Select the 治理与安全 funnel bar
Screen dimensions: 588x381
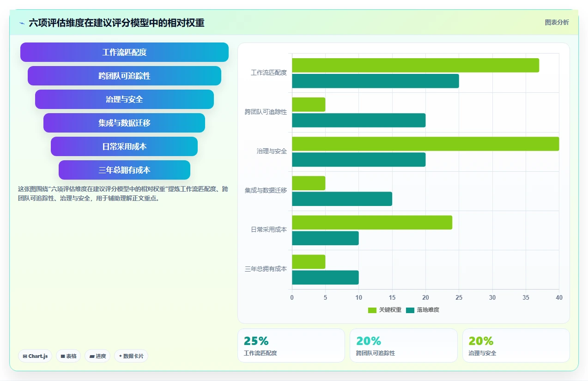pos(124,99)
